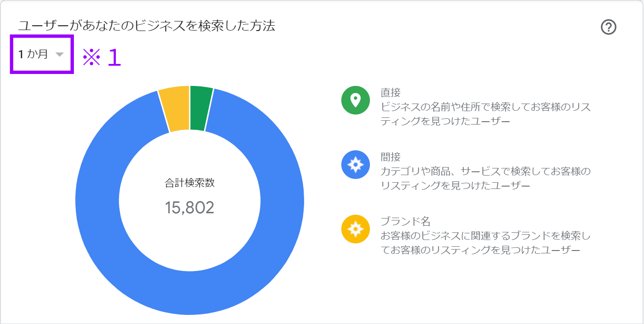Open the help question mark icon
This screenshot has height=324, width=644.
tap(609, 27)
